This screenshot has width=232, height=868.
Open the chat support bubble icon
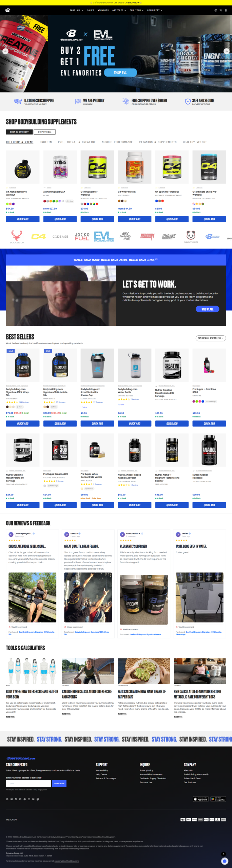pos(224,861)
